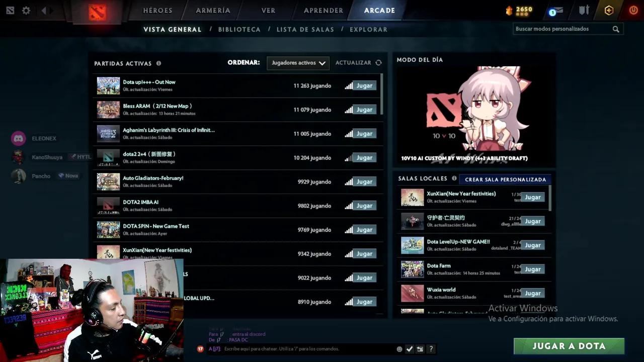Open the Wuxia world lobby thumbnail

[412, 293]
